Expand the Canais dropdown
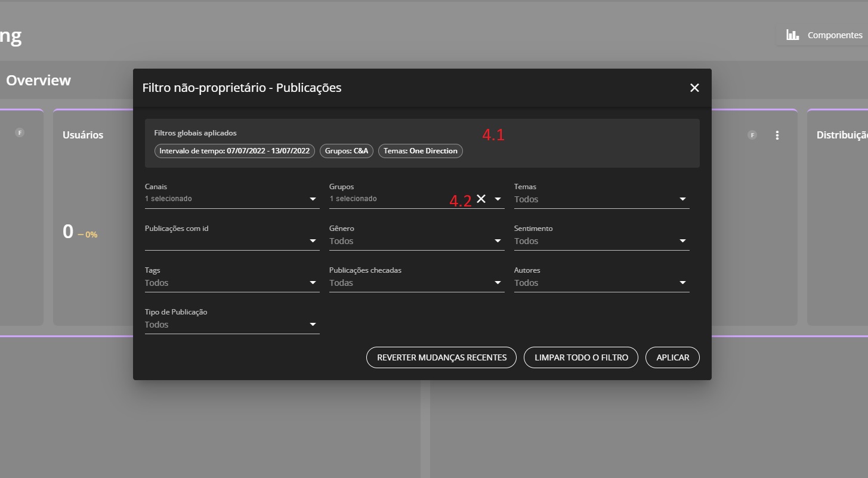This screenshot has width=868, height=478. coord(313,199)
